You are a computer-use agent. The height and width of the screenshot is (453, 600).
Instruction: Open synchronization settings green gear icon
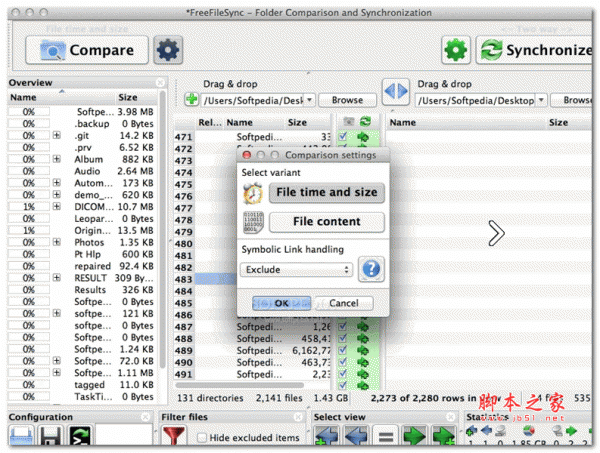click(x=455, y=50)
